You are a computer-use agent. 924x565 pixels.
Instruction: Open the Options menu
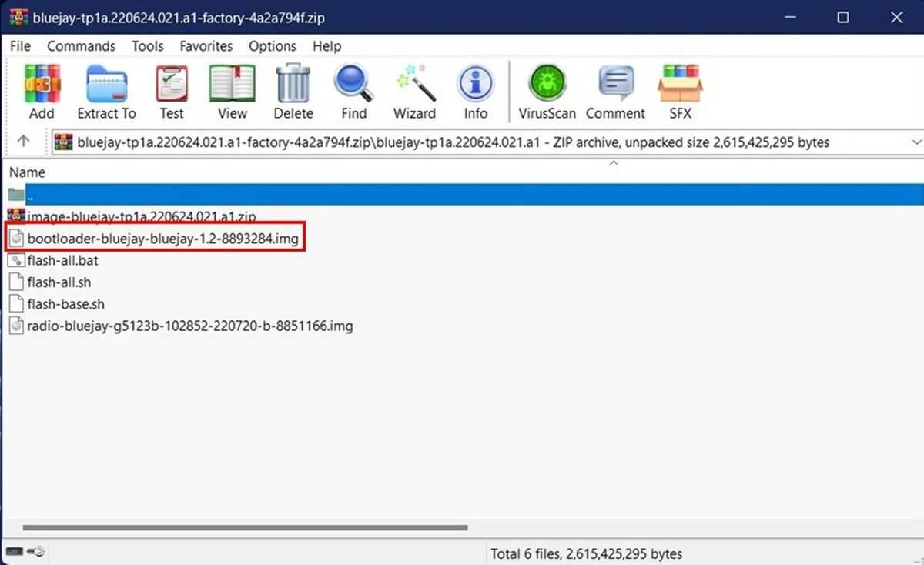coord(273,46)
